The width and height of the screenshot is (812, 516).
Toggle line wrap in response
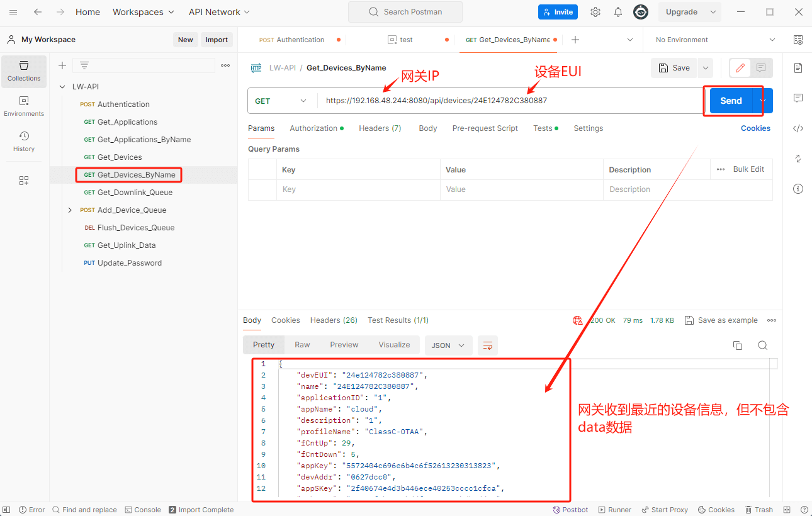click(x=488, y=345)
